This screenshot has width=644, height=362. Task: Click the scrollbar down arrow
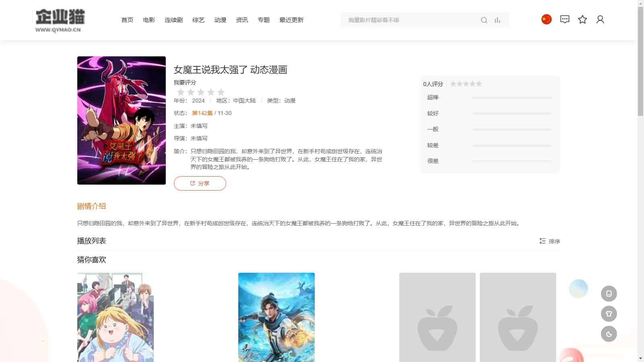point(641,358)
